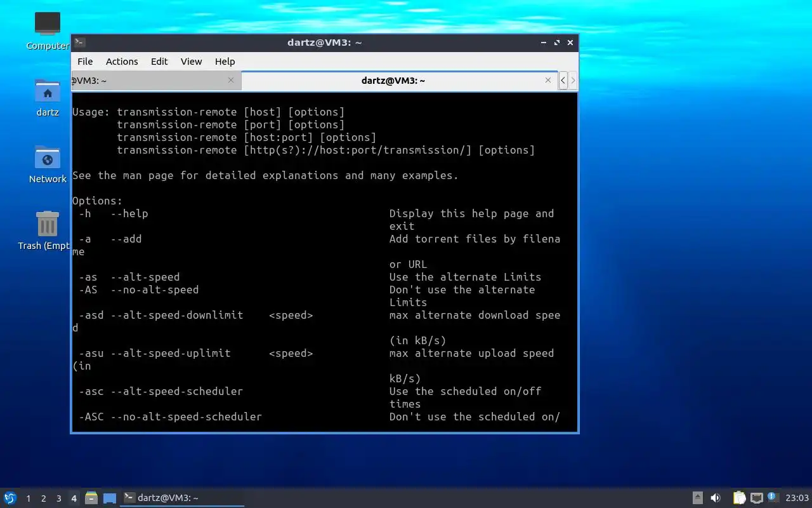The width and height of the screenshot is (812, 508).
Task: Click the '--alt-speed-uplimit' option text
Action: (171, 353)
